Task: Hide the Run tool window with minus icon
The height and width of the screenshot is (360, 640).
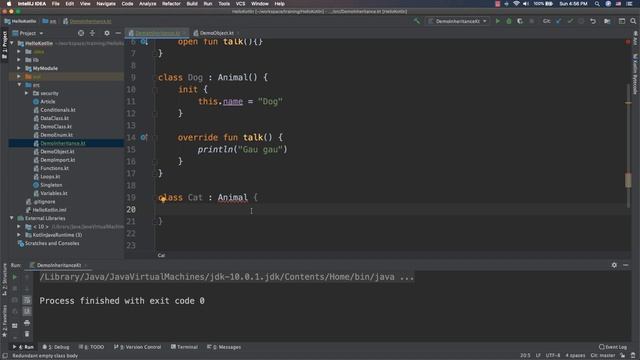Action: click(626, 265)
